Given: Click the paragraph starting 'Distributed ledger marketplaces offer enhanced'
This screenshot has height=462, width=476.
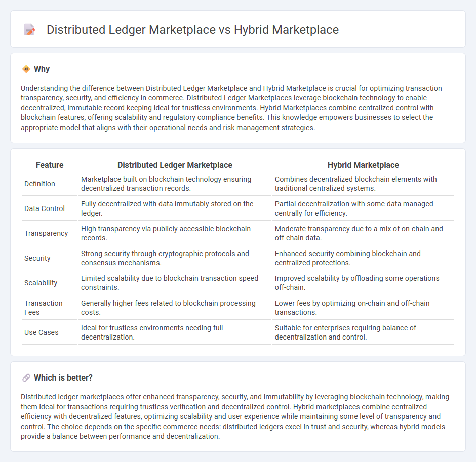Looking at the screenshot, I should pyautogui.click(x=235, y=416).
